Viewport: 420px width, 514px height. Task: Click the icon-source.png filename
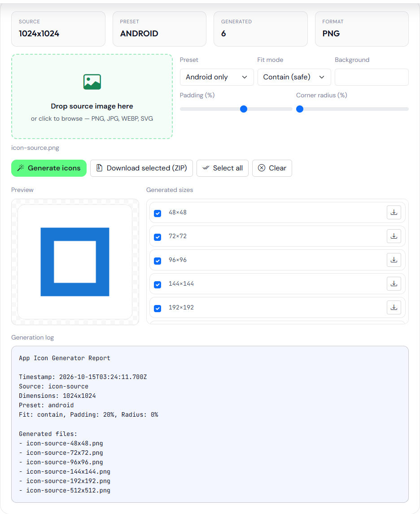tap(35, 148)
